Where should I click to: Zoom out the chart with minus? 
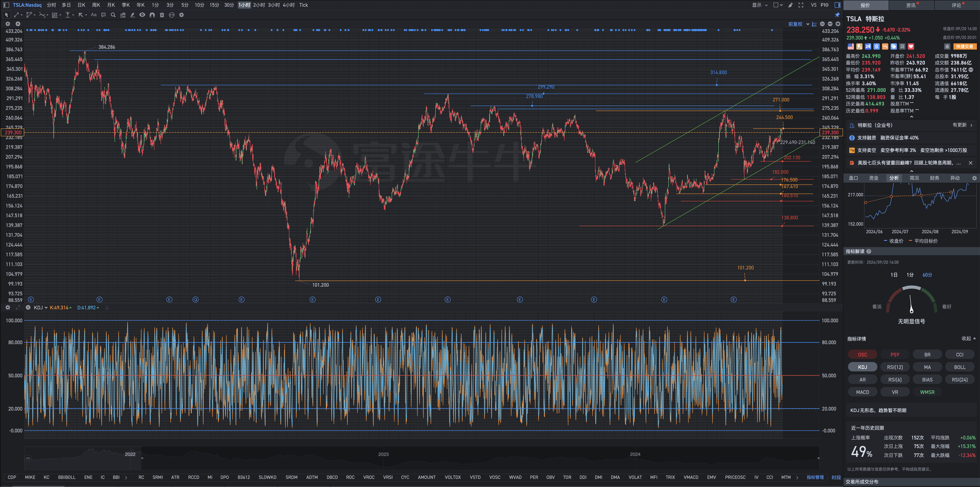(830, 24)
